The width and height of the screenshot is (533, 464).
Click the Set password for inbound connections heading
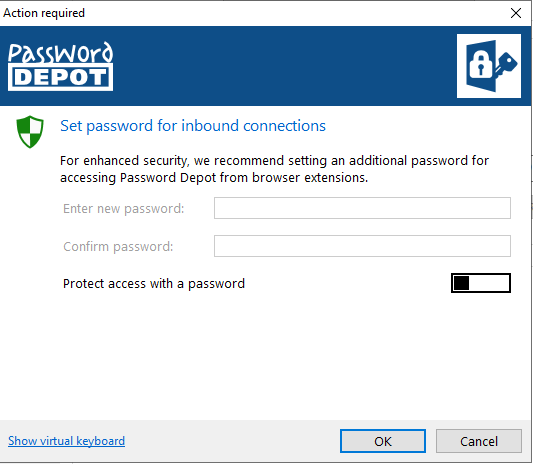pos(193,126)
